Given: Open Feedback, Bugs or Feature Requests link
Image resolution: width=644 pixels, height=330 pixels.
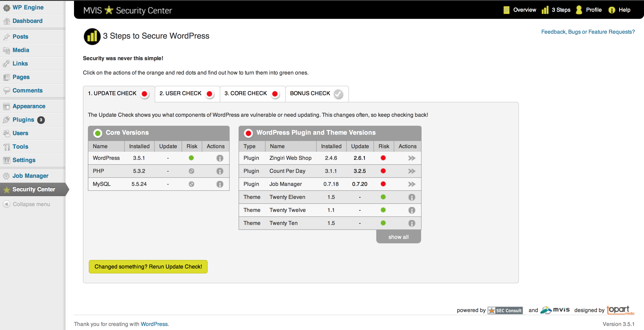Looking at the screenshot, I should click(588, 32).
